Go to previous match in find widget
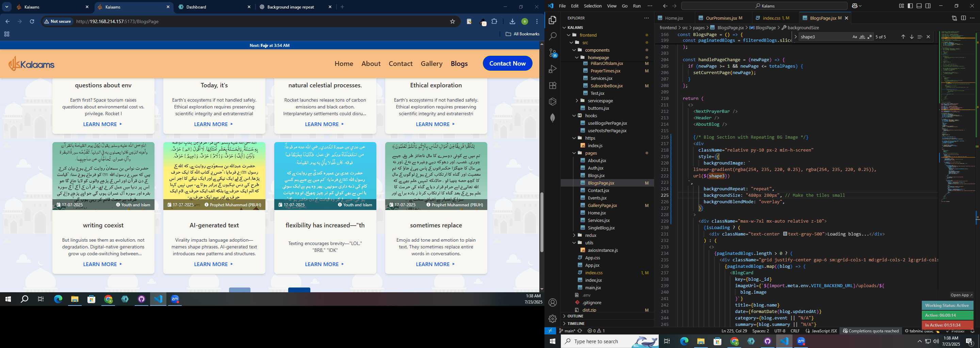 tap(903, 37)
